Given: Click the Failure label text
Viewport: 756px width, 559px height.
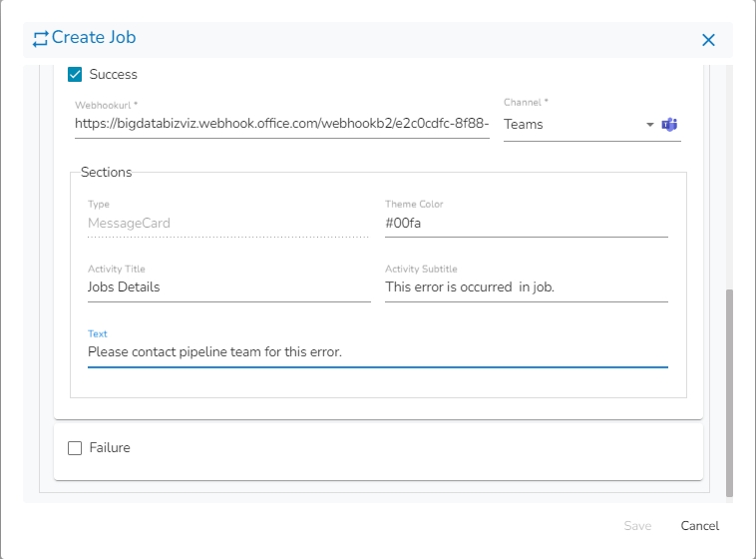Looking at the screenshot, I should (x=110, y=448).
